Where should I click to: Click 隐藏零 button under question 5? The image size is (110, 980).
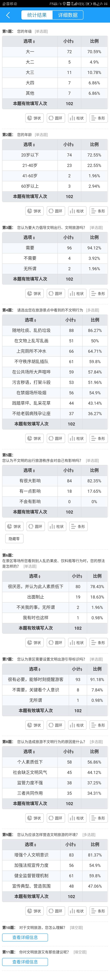(14, 539)
